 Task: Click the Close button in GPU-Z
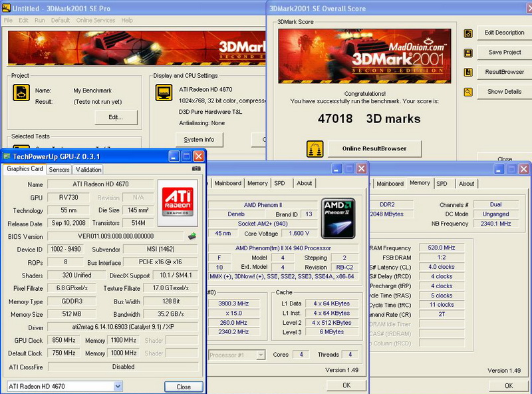pos(184,387)
